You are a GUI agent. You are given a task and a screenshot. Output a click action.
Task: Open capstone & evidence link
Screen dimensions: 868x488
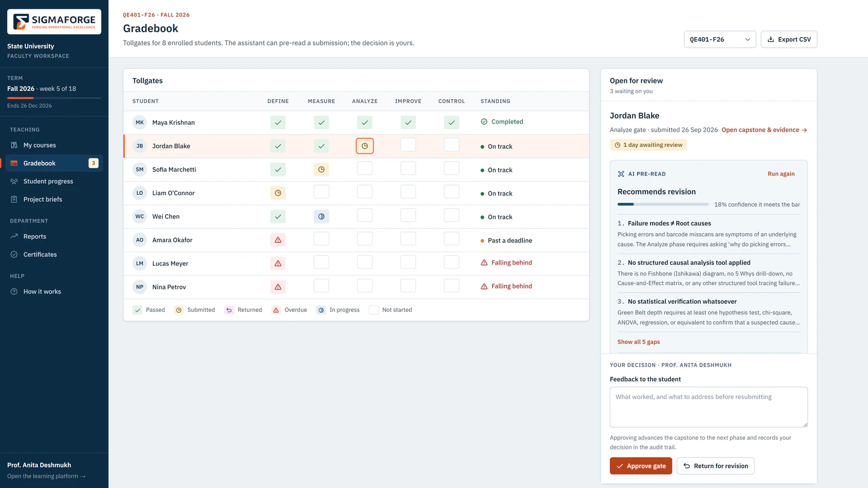764,130
